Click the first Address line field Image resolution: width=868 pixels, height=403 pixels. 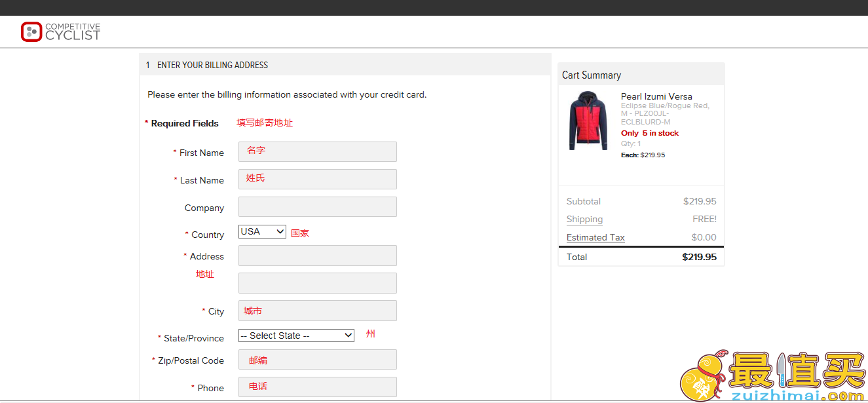pos(318,256)
